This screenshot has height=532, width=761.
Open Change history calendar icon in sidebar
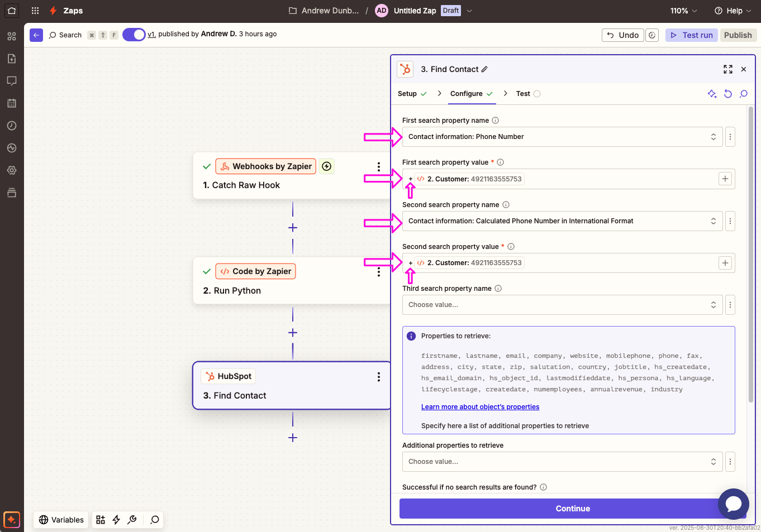click(12, 103)
